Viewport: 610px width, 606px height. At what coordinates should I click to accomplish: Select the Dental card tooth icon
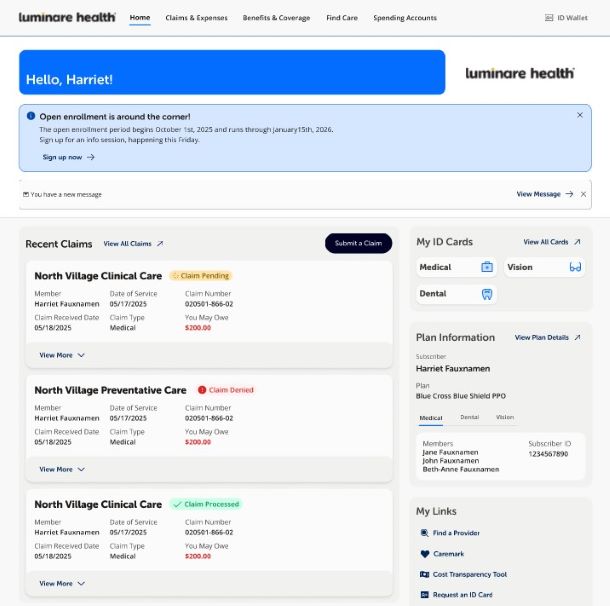pyautogui.click(x=487, y=294)
